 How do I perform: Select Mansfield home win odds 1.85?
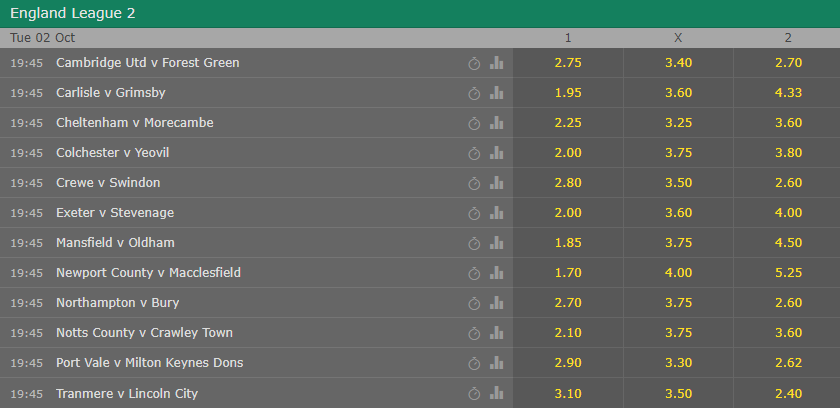[568, 243]
